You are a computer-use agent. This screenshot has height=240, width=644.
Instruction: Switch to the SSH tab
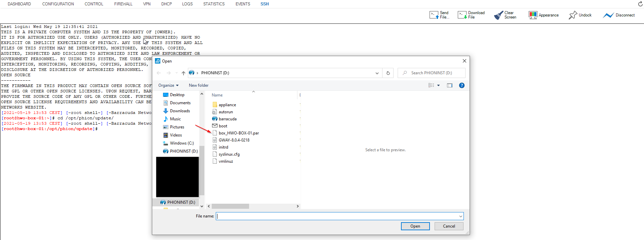point(265,4)
